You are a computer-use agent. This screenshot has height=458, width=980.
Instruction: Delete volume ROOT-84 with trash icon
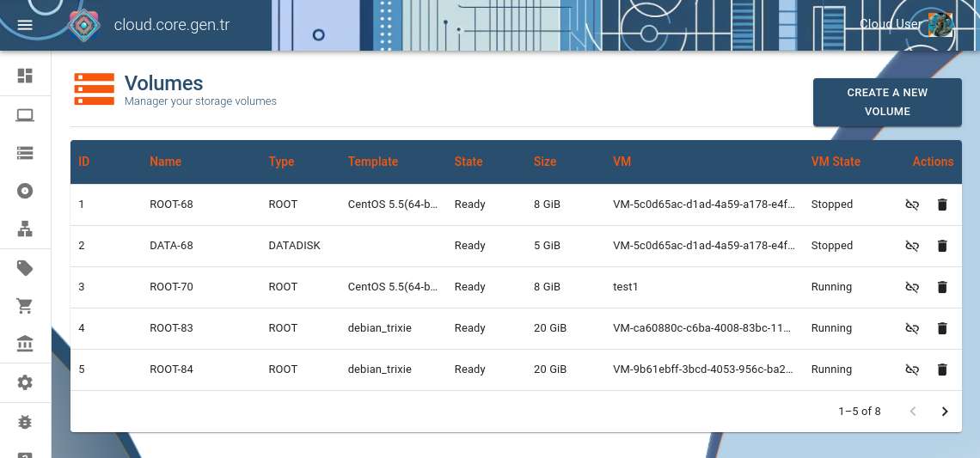(x=942, y=369)
